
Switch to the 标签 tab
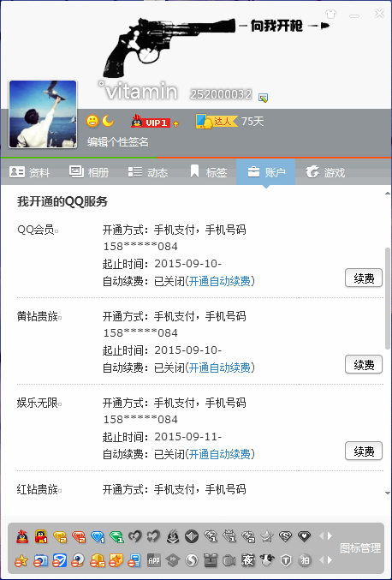tap(208, 172)
